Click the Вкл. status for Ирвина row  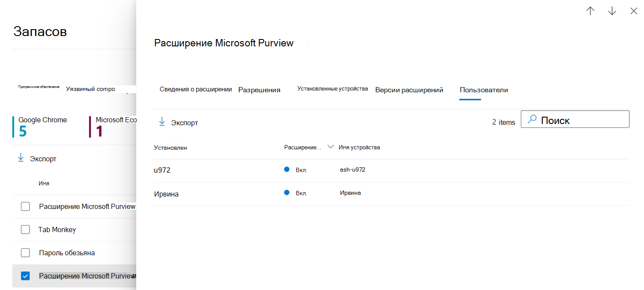(301, 193)
